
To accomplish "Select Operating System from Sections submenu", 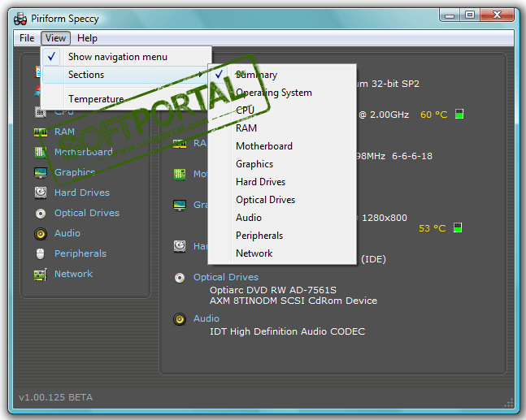I will (273, 93).
